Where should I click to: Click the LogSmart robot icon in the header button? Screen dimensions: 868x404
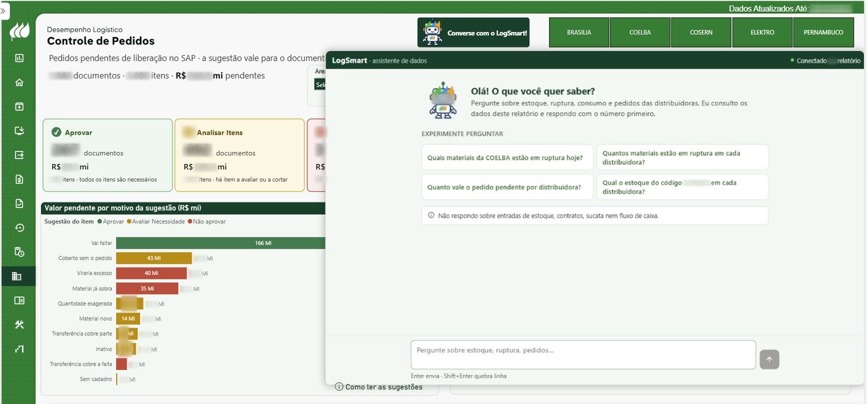(432, 32)
